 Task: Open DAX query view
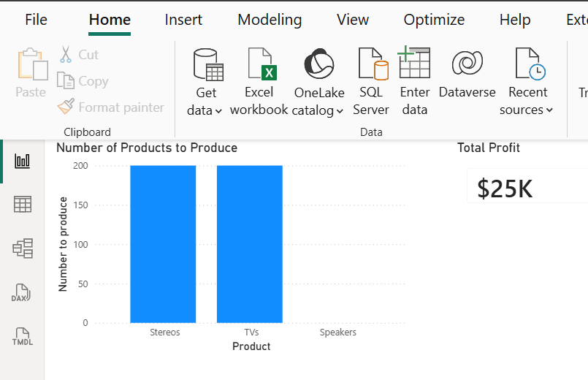tap(21, 292)
